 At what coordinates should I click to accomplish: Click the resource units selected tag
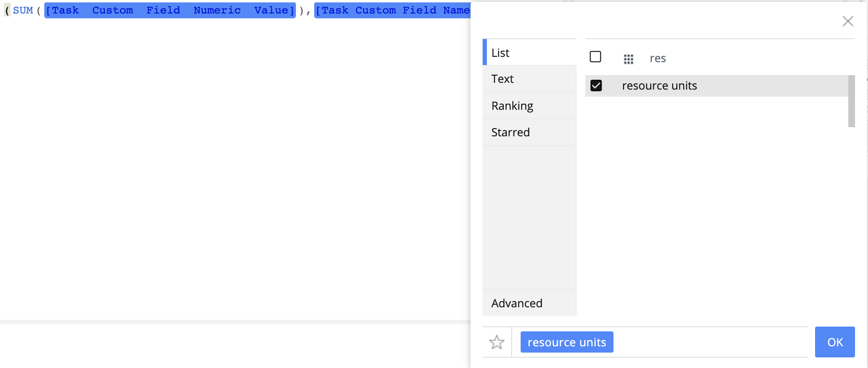tap(567, 342)
